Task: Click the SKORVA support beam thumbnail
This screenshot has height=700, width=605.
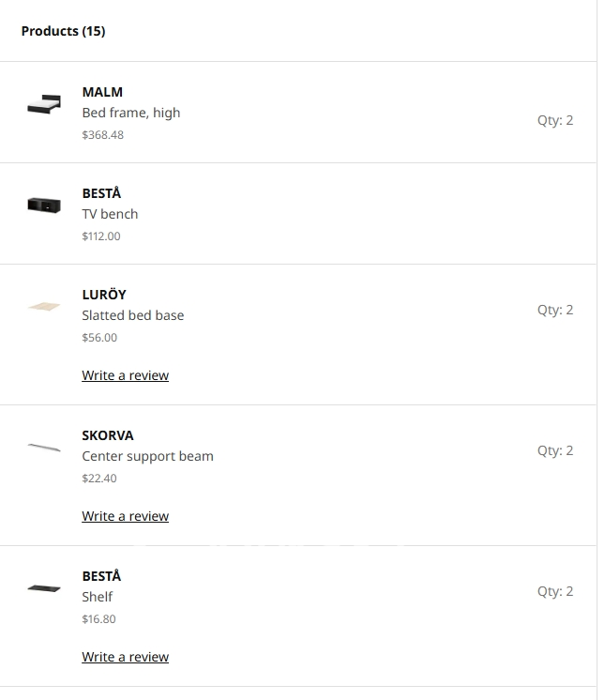Action: [44, 447]
